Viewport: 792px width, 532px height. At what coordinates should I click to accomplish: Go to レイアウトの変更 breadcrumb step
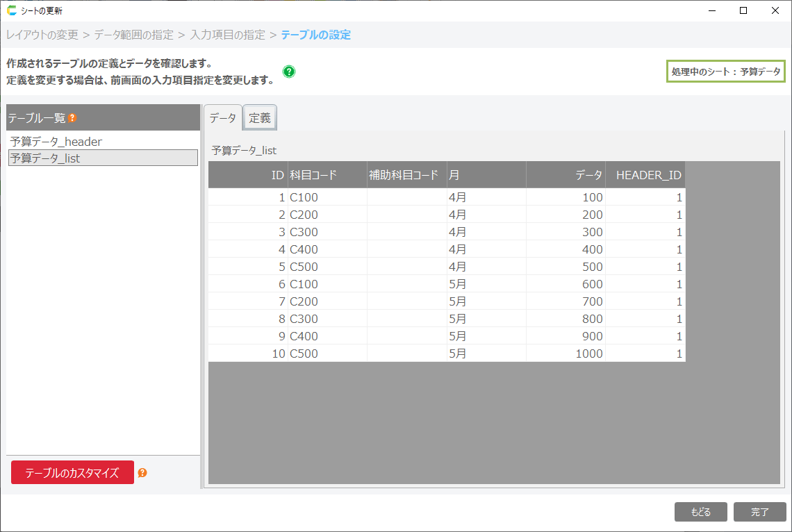[x=42, y=35]
